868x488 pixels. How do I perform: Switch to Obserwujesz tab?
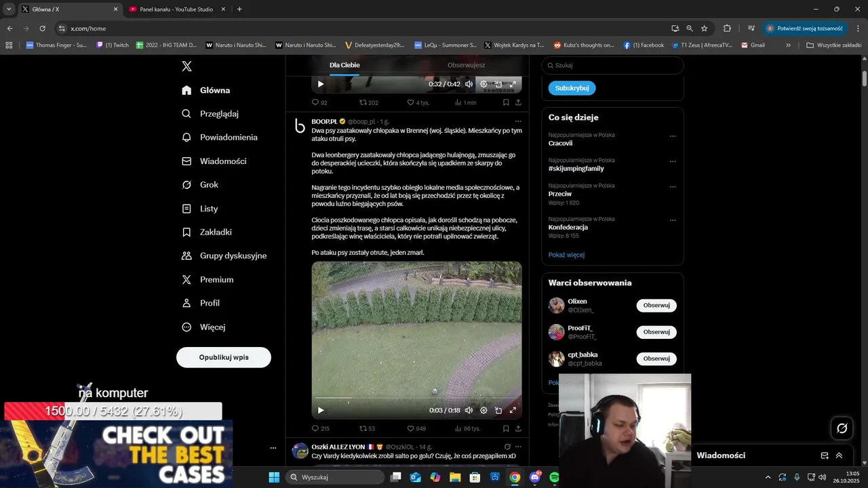466,65
